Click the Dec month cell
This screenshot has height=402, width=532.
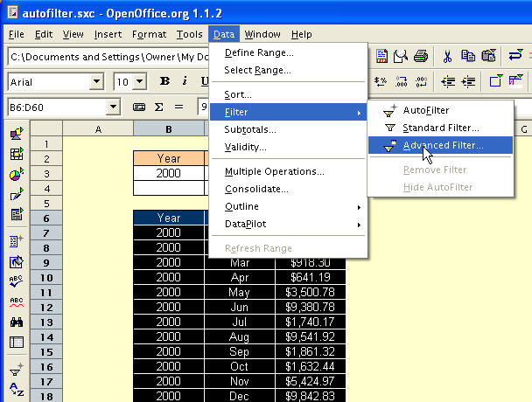pos(240,396)
